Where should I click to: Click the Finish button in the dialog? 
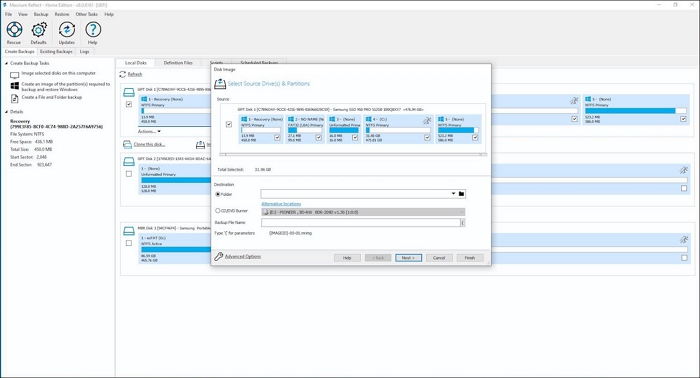tap(470, 258)
